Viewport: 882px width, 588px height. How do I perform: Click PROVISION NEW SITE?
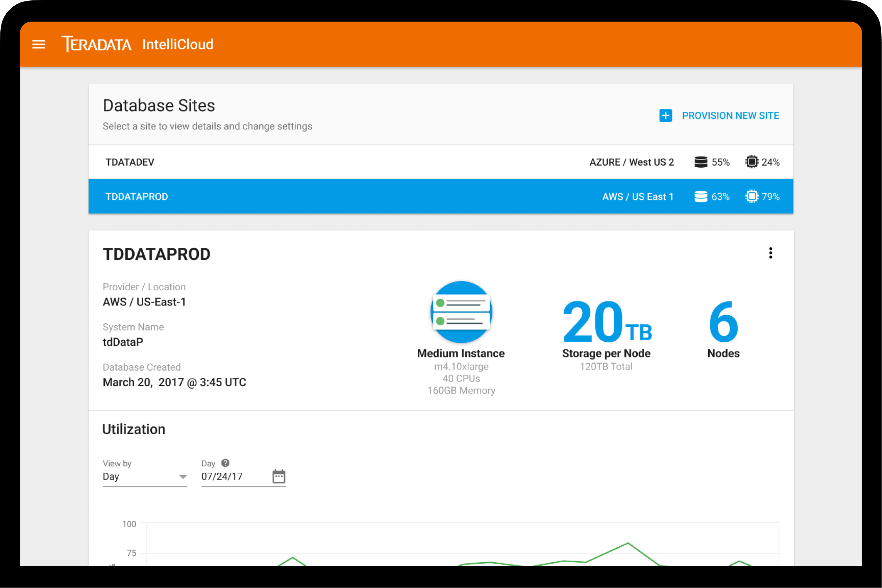730,115
